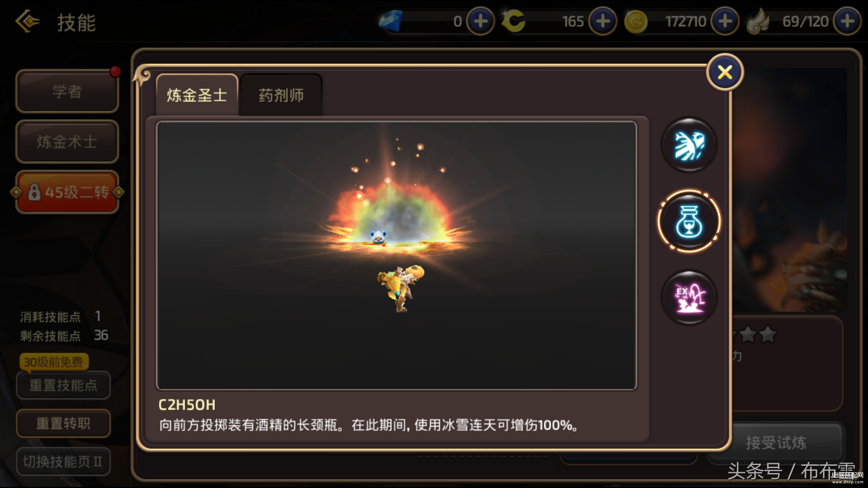
Task: Close the skill preview popup
Action: click(725, 72)
